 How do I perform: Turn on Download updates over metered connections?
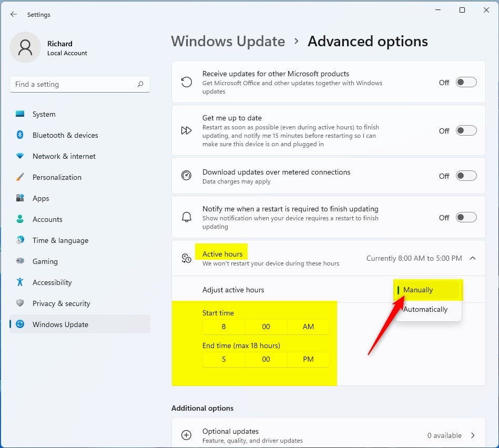coord(466,176)
